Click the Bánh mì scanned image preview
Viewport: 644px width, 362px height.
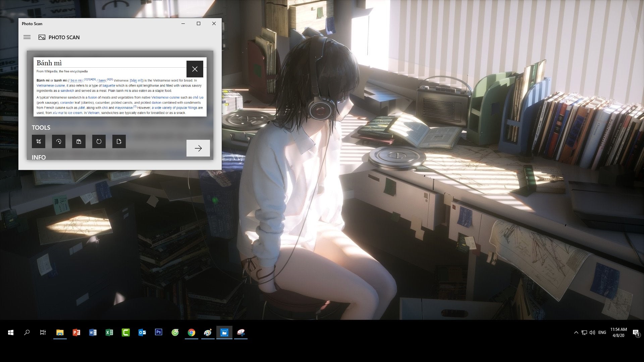click(120, 87)
